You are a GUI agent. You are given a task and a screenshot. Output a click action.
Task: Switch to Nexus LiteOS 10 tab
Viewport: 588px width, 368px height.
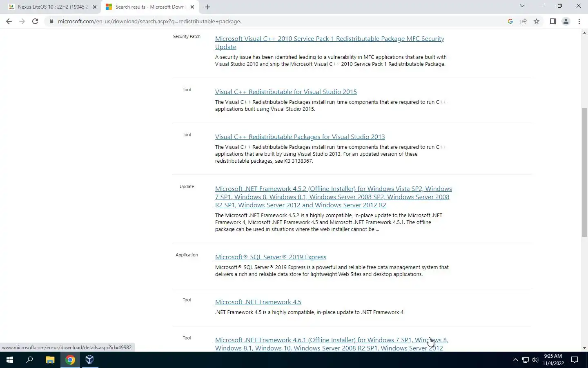click(x=52, y=7)
